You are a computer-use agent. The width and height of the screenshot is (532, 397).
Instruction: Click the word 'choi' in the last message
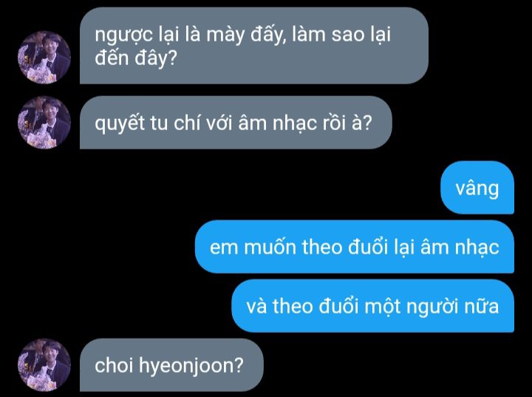tap(114, 365)
